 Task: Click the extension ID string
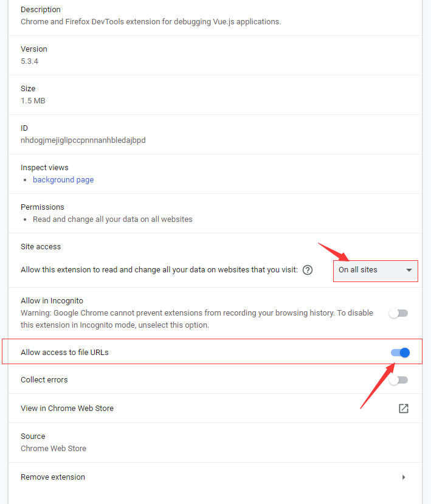coord(83,140)
